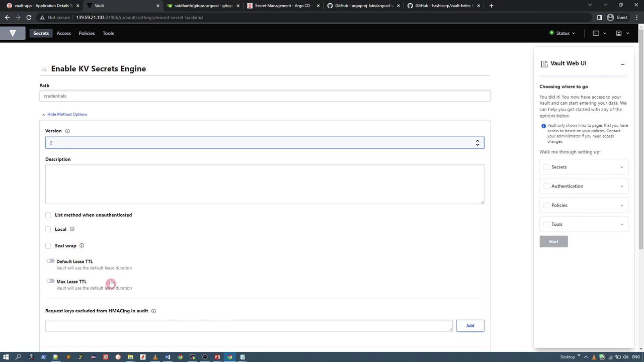Expand the console dropdown chevron
The height and width of the screenshot is (362, 644).
pyautogui.click(x=604, y=33)
